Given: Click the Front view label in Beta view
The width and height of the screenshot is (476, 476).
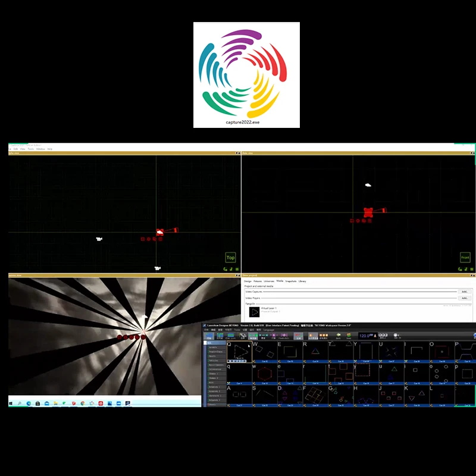Looking at the screenshot, I should click(x=465, y=258).
